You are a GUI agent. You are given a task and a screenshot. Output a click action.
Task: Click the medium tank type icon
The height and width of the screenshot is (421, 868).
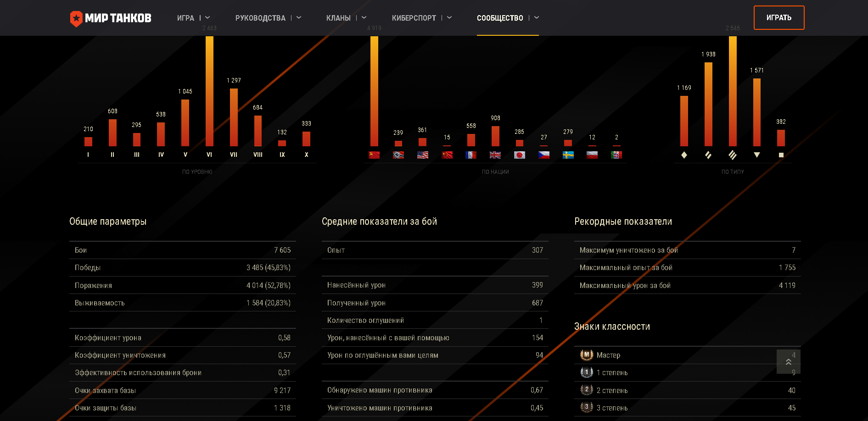point(708,155)
